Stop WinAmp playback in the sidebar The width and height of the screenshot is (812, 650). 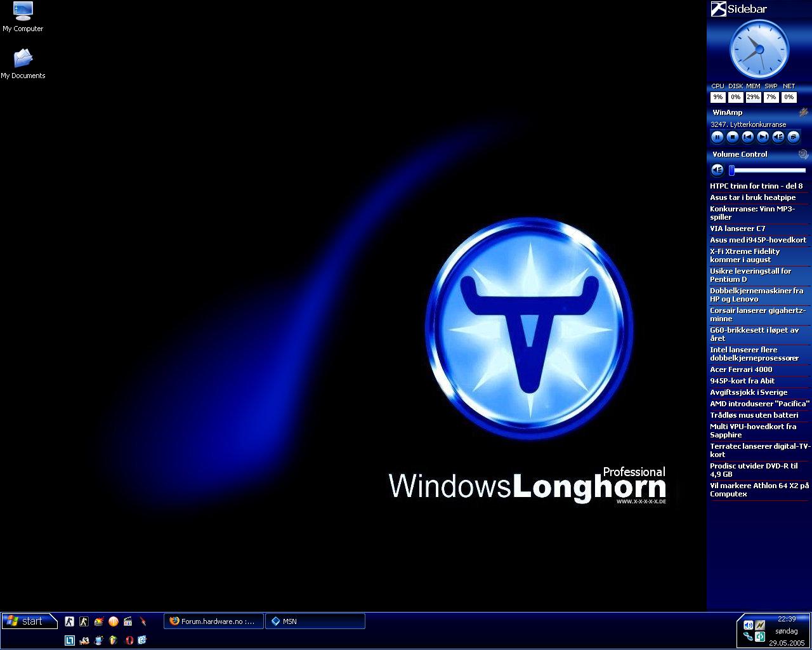tap(733, 136)
